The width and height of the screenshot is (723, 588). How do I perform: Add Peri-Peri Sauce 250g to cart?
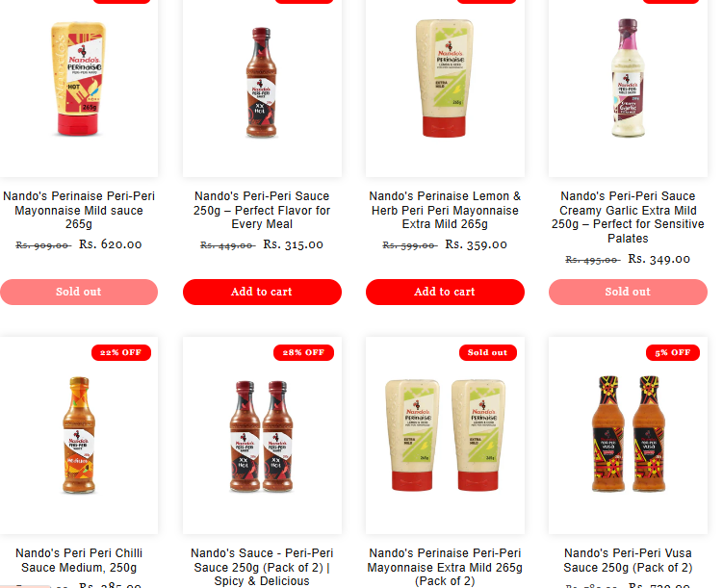click(x=262, y=292)
